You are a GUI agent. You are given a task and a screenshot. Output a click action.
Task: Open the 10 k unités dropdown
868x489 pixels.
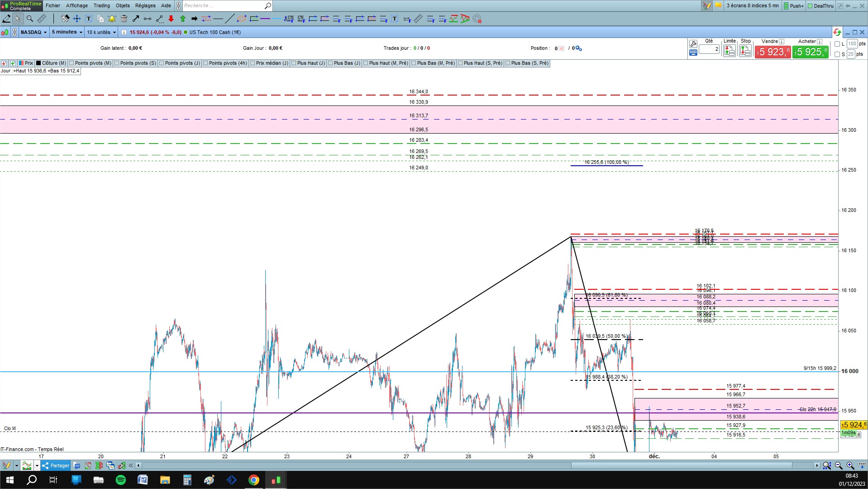(x=101, y=32)
